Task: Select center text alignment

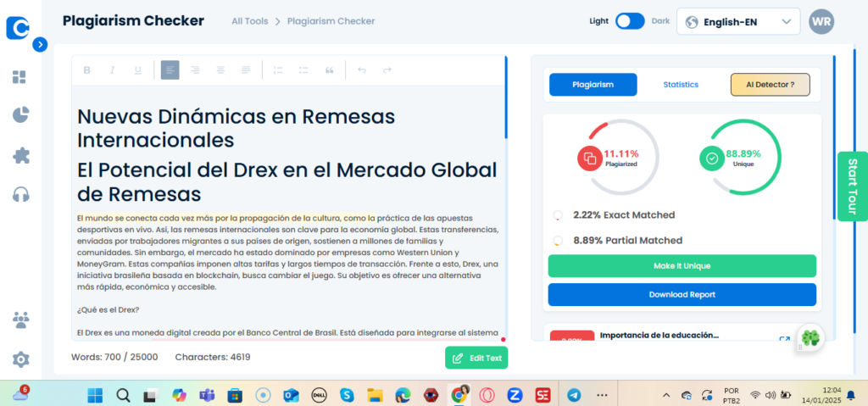Action: 221,70
